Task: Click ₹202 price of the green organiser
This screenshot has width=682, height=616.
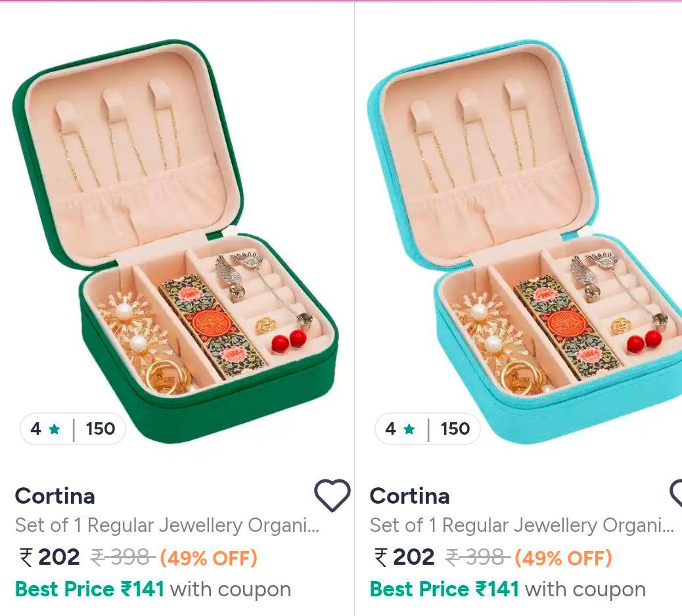Action: (50, 558)
